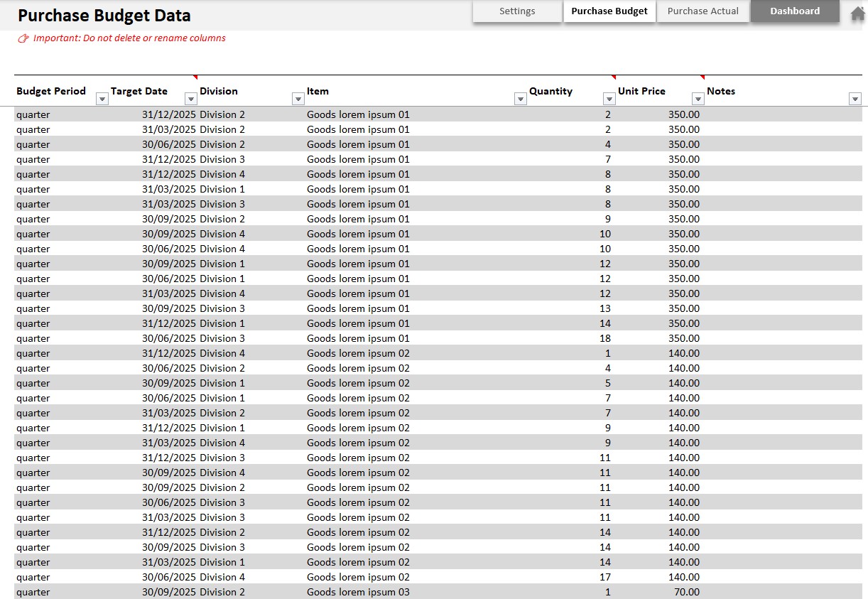
Task: Go to the Purchase Actual tab
Action: pos(702,11)
